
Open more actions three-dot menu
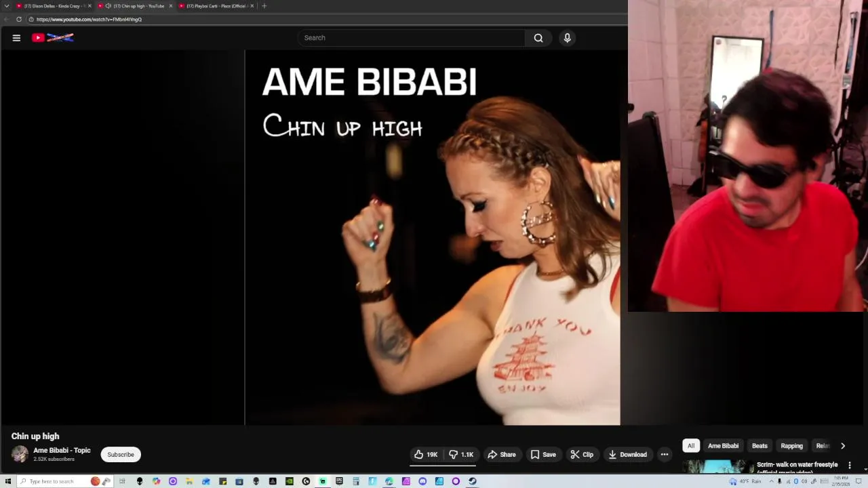665,455
